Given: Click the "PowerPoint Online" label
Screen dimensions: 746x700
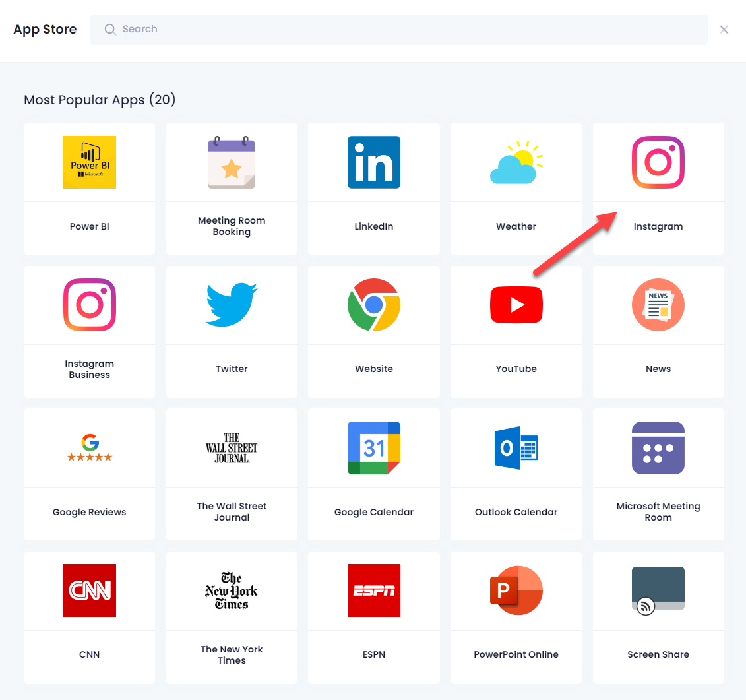Looking at the screenshot, I should point(516,654).
